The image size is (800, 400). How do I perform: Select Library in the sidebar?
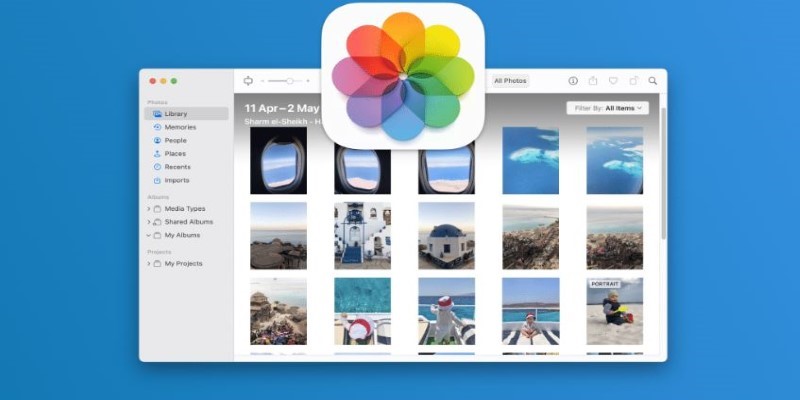[x=175, y=114]
